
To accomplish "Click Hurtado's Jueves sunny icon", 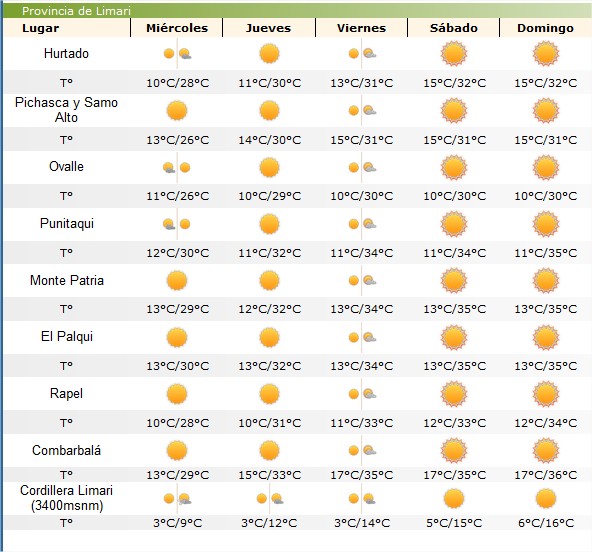I will coord(269,53).
